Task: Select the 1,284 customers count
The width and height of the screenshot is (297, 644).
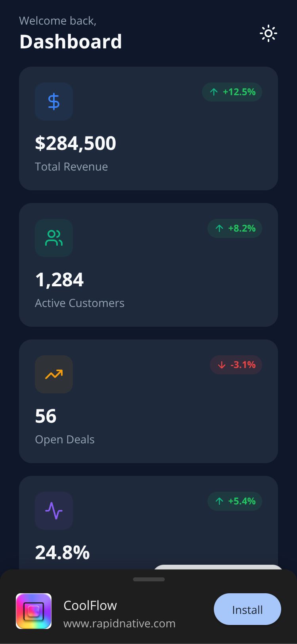Action: coord(59,280)
